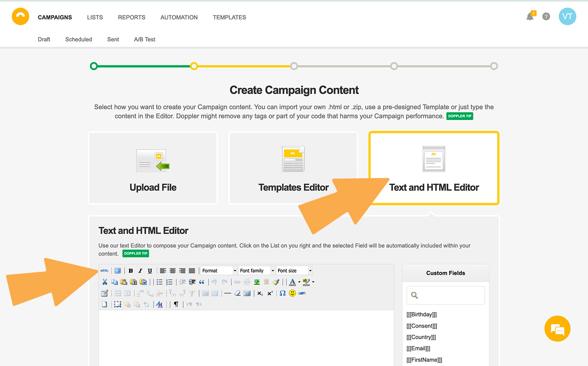Align text right
The width and height of the screenshot is (588, 366).
(x=182, y=271)
